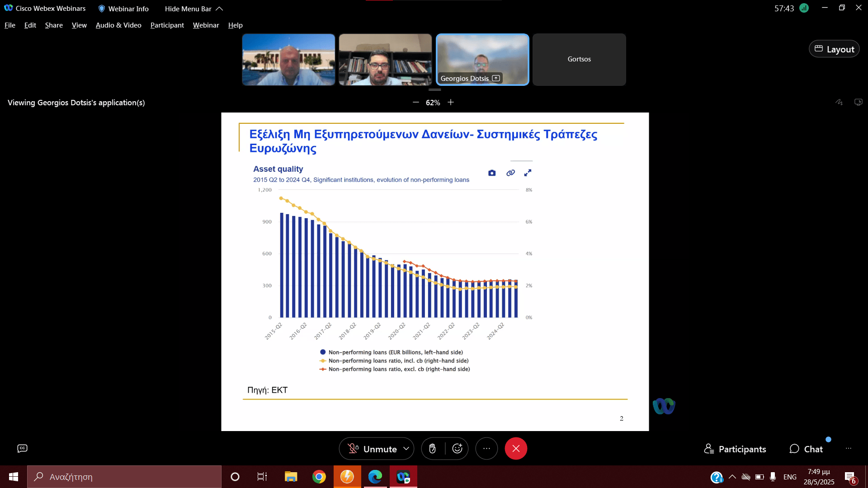Open more options ellipsis in control bar

[486, 449]
